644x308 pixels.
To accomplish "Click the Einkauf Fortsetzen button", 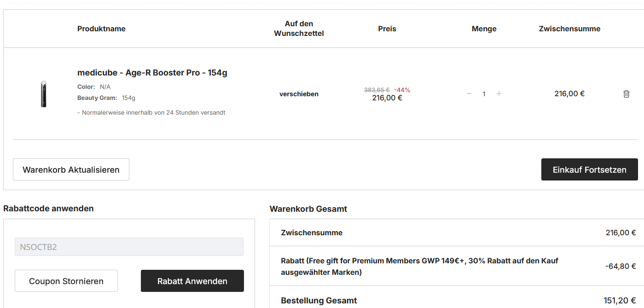I will point(589,169).
